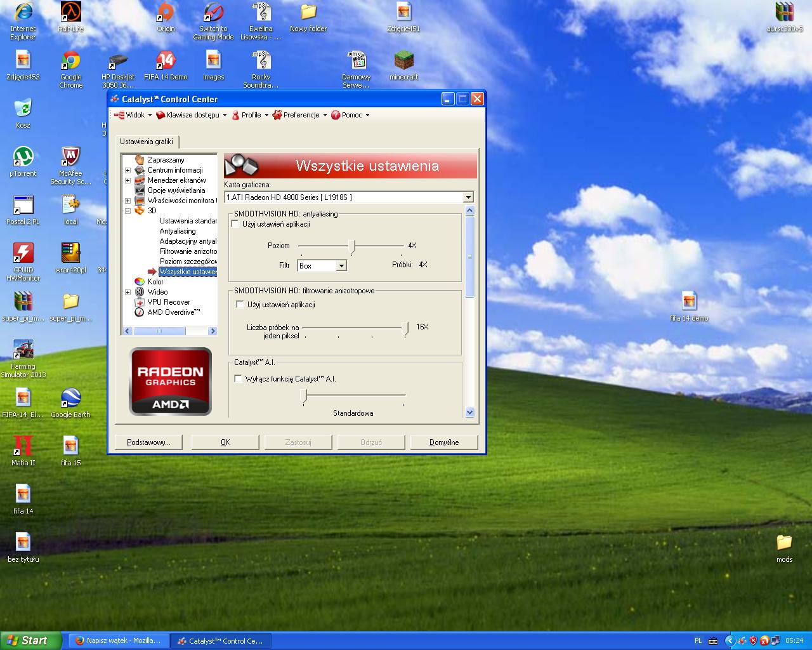This screenshot has width=812, height=650.
Task: Select Antyaliasing under 3D
Action: pyautogui.click(x=178, y=231)
